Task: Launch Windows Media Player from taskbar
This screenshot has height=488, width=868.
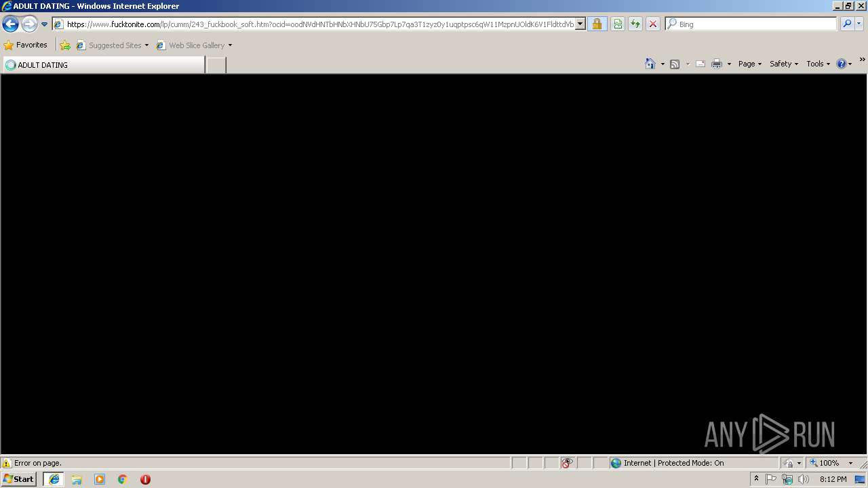Action: pos(100,479)
